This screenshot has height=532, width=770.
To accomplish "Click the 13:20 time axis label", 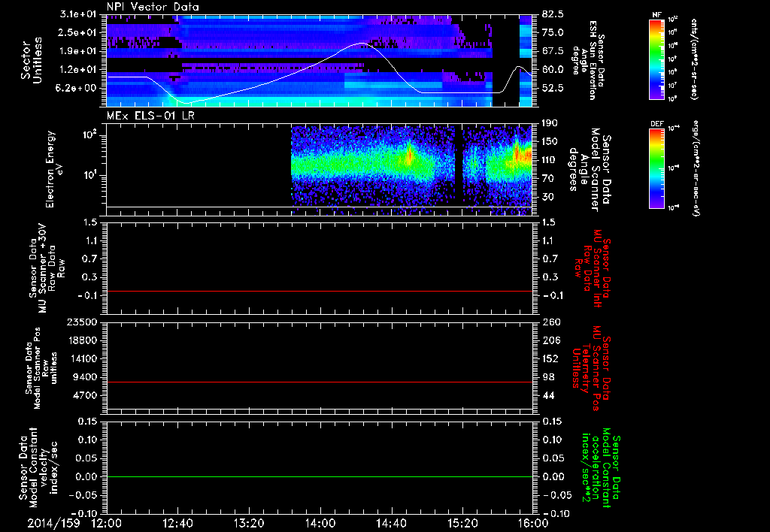I will pyautogui.click(x=249, y=523).
